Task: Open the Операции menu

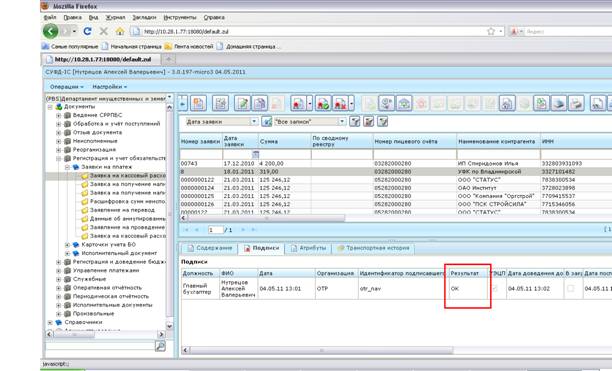Action: 66,87
